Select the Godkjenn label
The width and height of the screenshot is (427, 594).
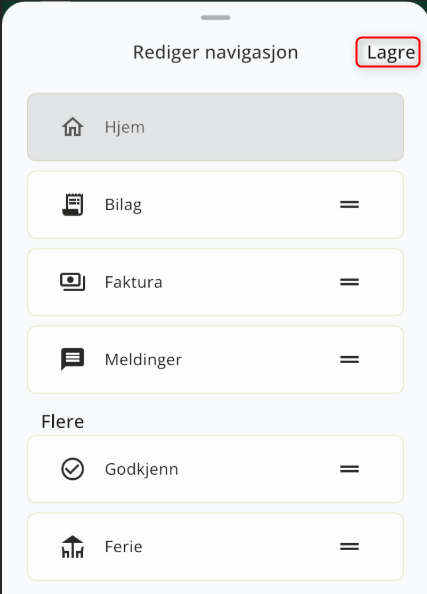tap(141, 469)
